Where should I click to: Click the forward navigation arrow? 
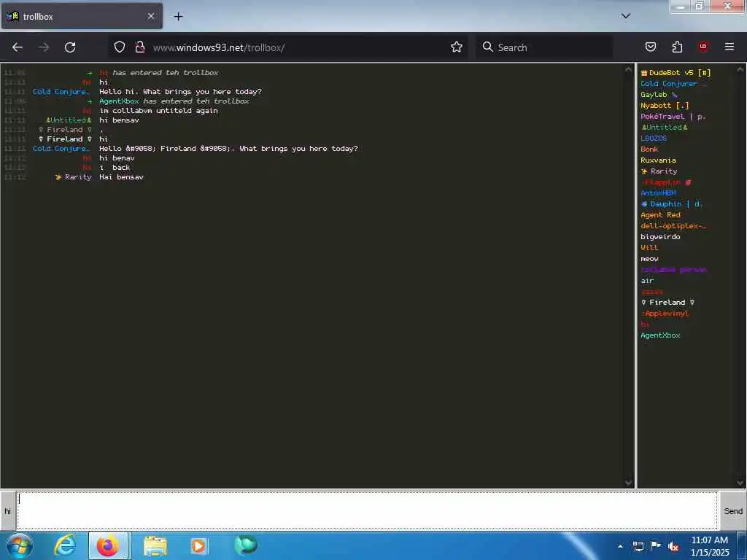tap(44, 47)
